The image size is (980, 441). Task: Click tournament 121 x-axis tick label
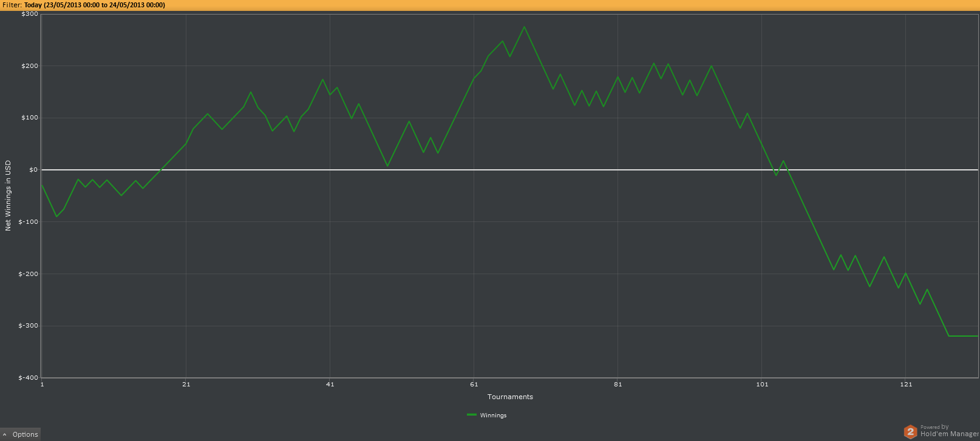[905, 384]
